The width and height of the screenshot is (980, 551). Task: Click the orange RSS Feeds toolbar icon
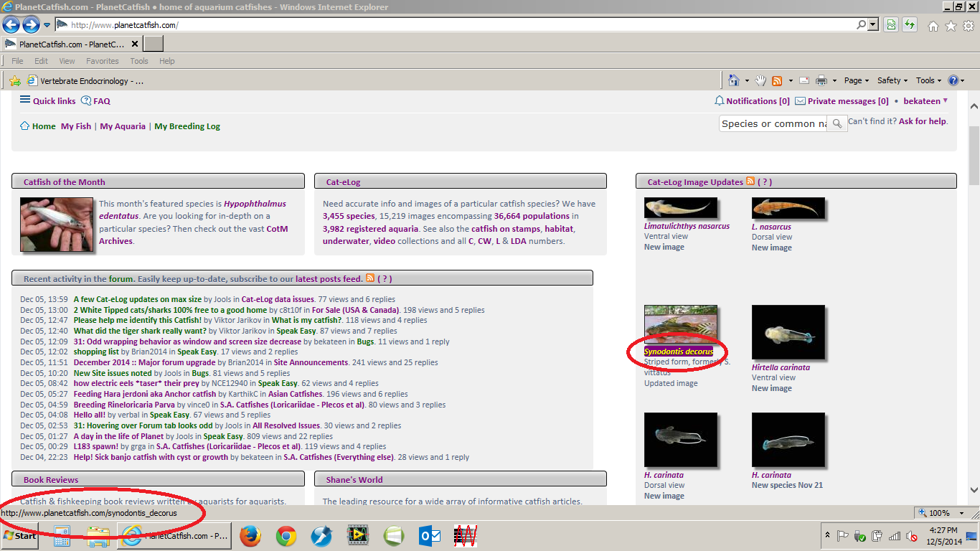[x=777, y=80]
